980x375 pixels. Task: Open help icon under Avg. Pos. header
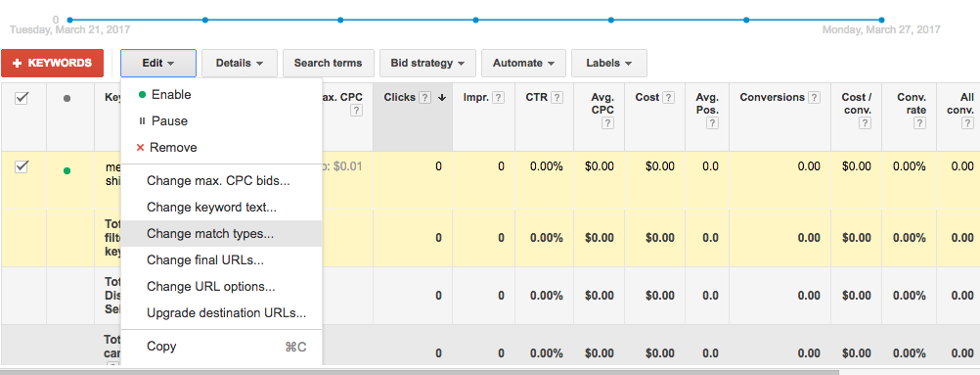pos(712,123)
